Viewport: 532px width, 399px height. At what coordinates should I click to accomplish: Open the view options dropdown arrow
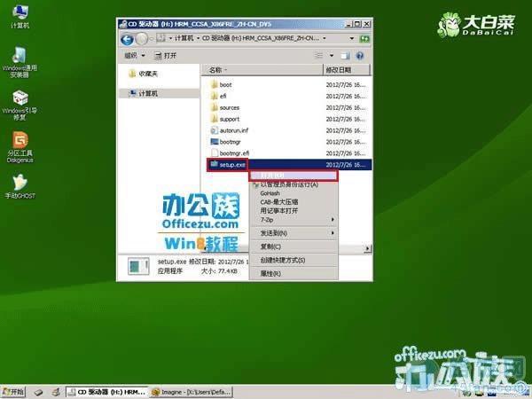click(332, 55)
